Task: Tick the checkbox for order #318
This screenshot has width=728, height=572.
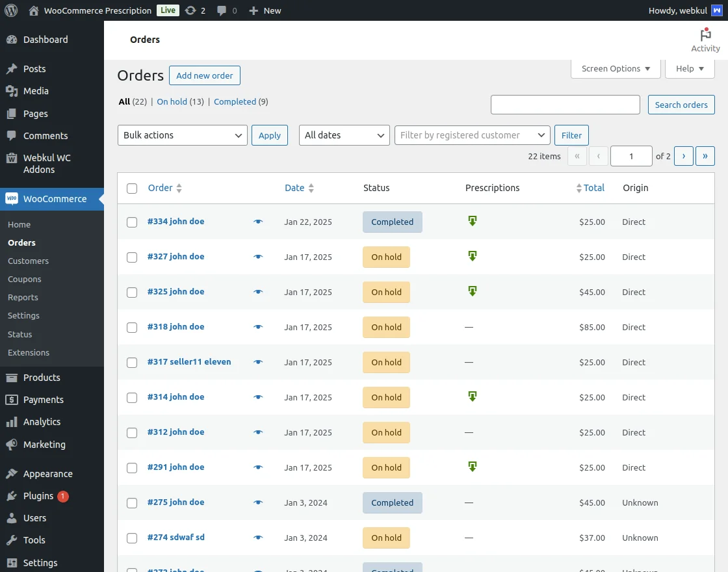Action: pyautogui.click(x=132, y=328)
